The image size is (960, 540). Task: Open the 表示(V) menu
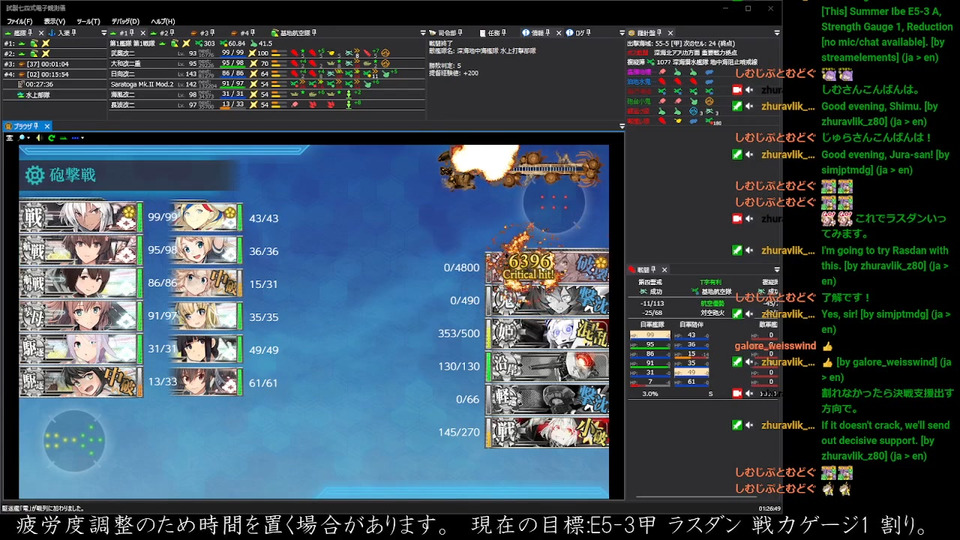coord(54,21)
